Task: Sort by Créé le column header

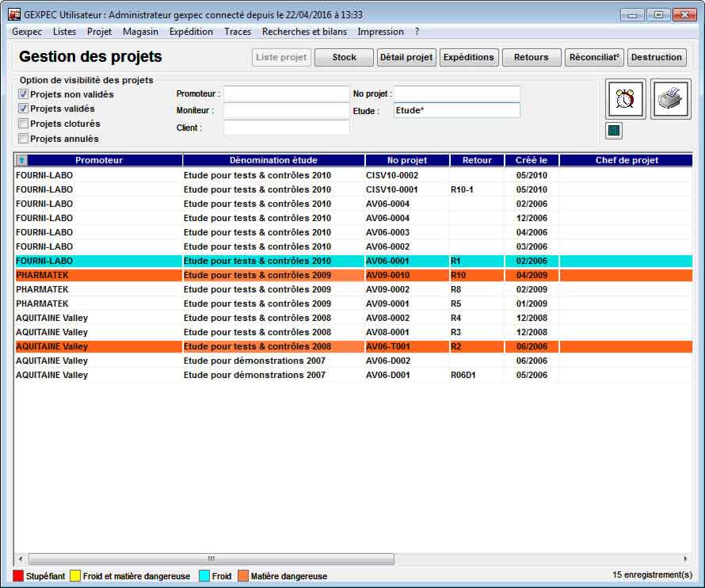Action: pyautogui.click(x=532, y=160)
